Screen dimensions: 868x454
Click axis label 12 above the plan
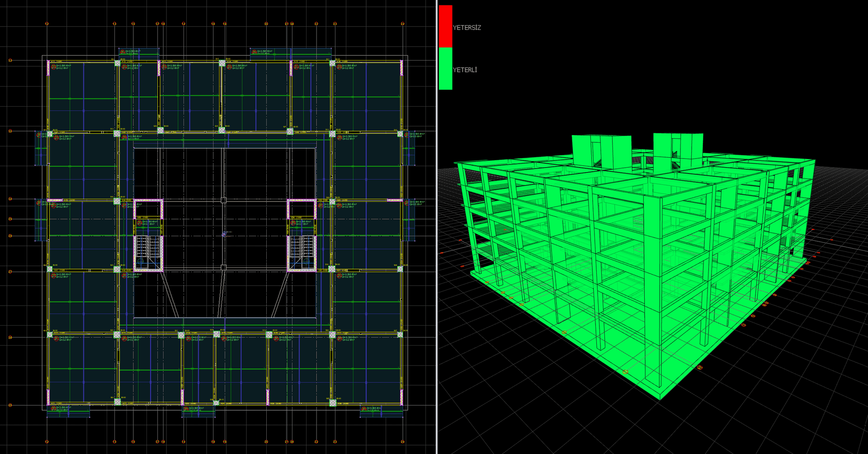pyautogui.click(x=47, y=24)
